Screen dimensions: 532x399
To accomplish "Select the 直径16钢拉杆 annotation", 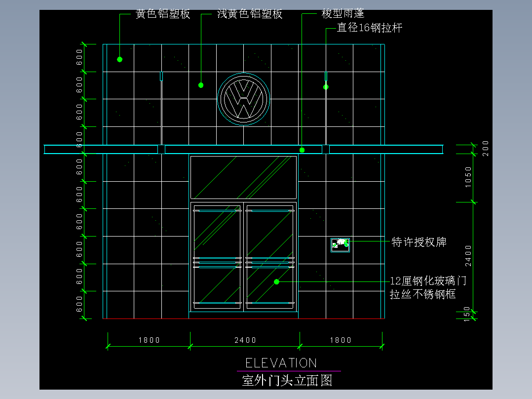I will 370,28.
